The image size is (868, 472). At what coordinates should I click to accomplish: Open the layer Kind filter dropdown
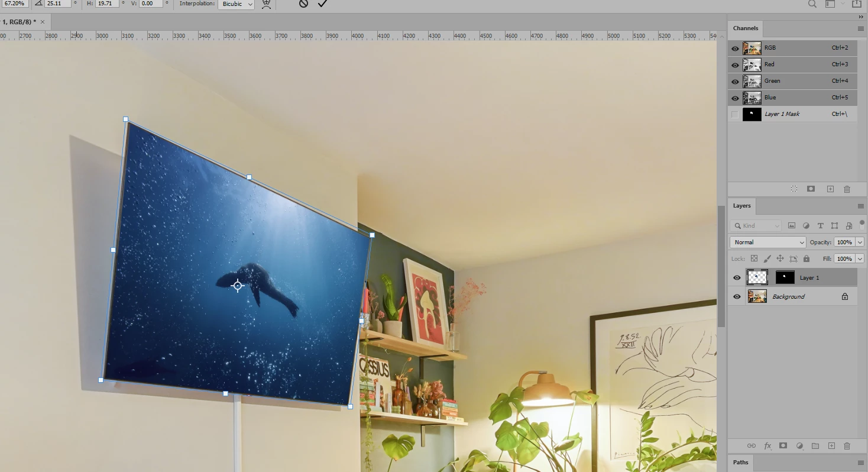[x=756, y=226]
